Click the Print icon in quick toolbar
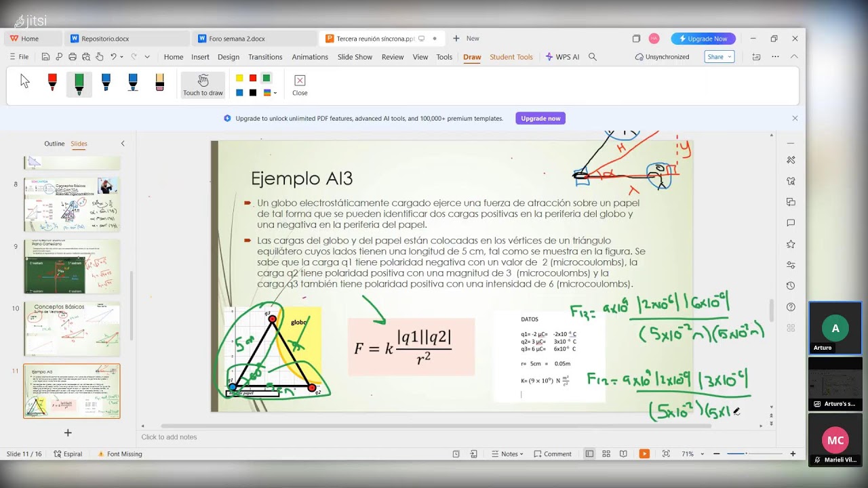The image size is (868, 488). (x=73, y=57)
